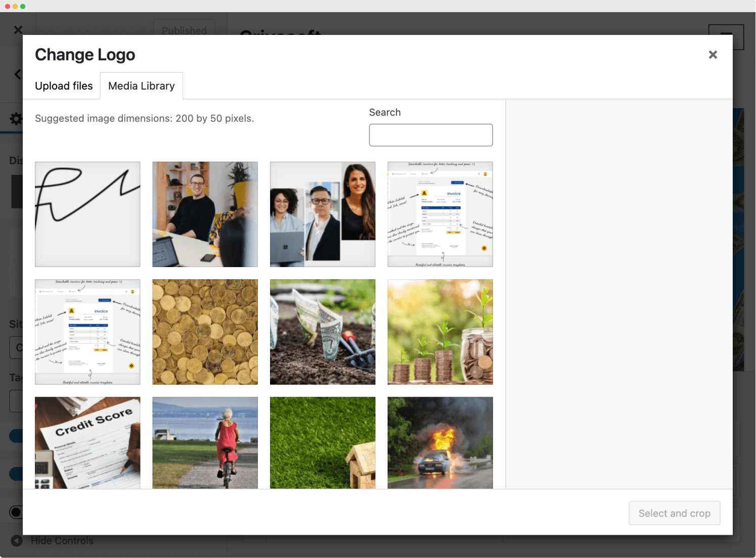Viewport: 756px width, 558px height.
Task: Pick the smiling man in office photo
Action: click(x=205, y=214)
